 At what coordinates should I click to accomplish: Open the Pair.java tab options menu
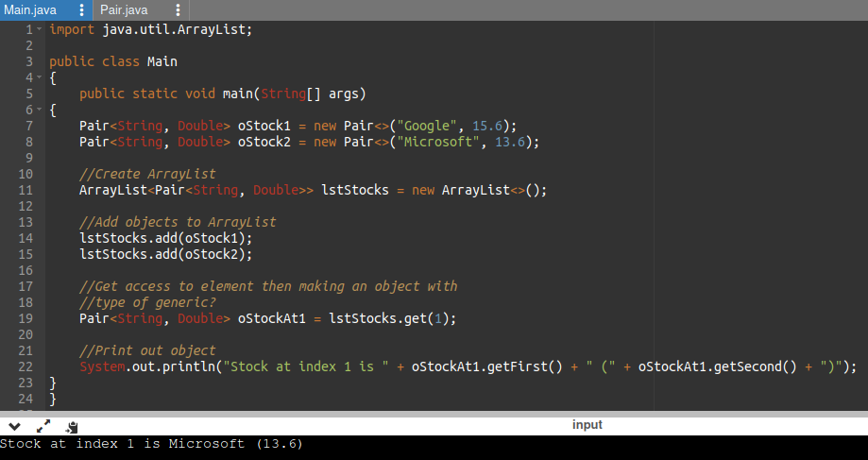click(178, 10)
